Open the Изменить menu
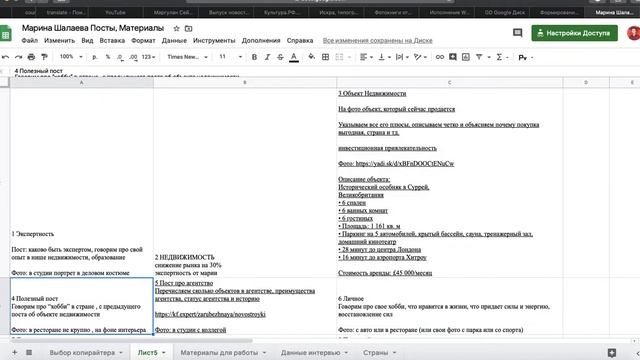 coord(60,40)
